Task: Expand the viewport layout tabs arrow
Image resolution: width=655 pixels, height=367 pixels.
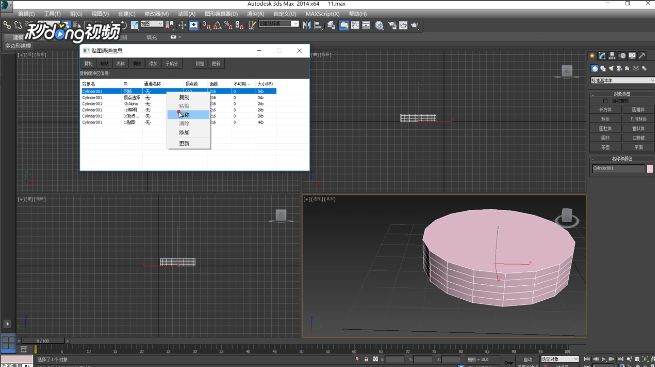Action: click(7, 324)
